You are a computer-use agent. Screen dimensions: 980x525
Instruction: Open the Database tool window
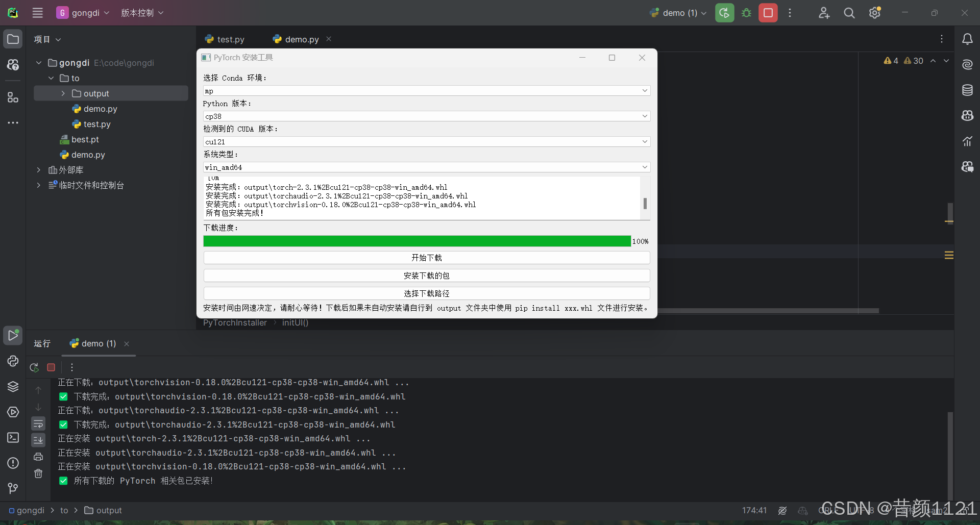coord(967,90)
